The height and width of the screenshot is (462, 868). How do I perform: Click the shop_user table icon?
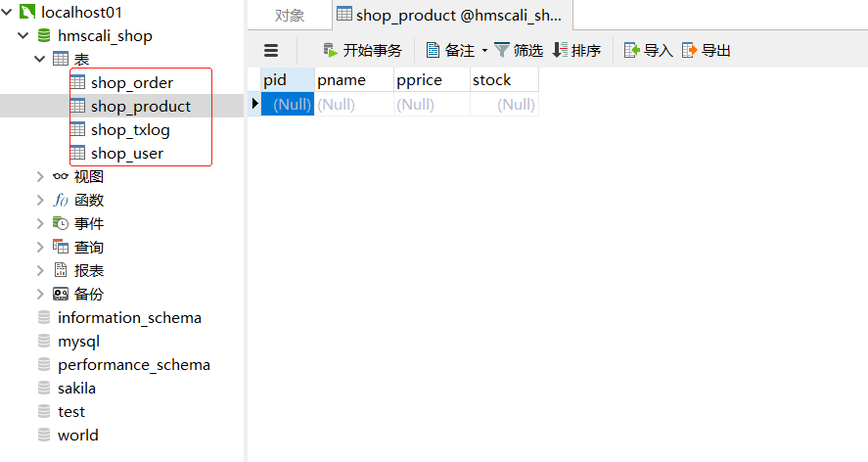[x=77, y=153]
